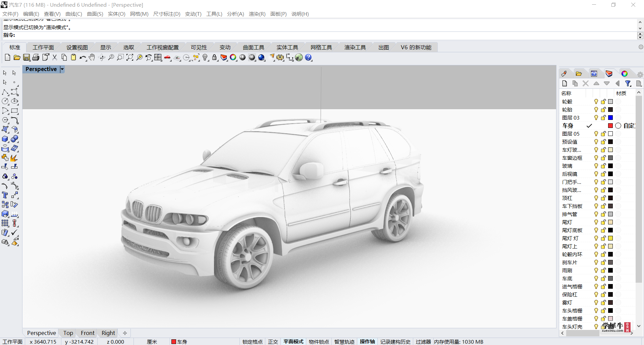Click the Cut scissors icon
This screenshot has width=644, height=345.
pyautogui.click(x=55, y=58)
